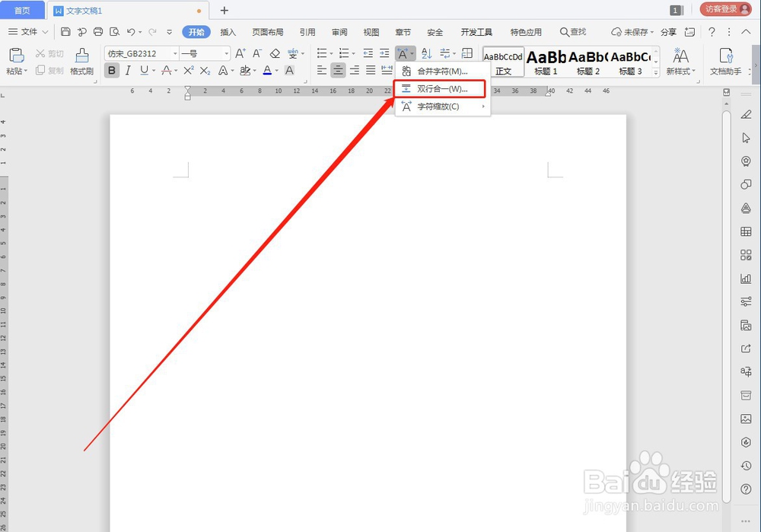
Task: Click the 查找 search button
Action: click(573, 32)
